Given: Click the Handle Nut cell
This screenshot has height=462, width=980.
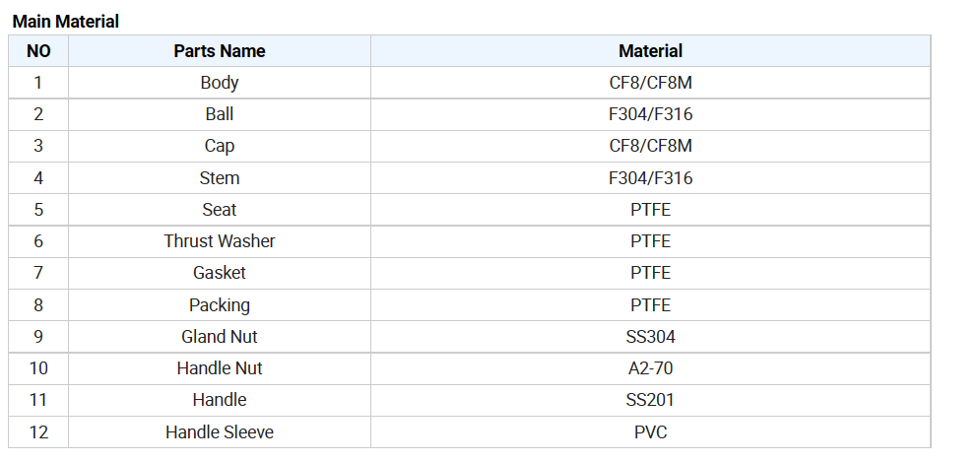Looking at the screenshot, I should tap(220, 368).
